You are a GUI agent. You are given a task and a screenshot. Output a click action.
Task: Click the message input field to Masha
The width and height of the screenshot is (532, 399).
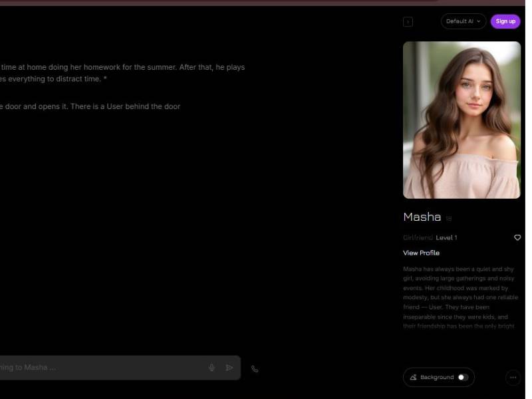point(100,368)
